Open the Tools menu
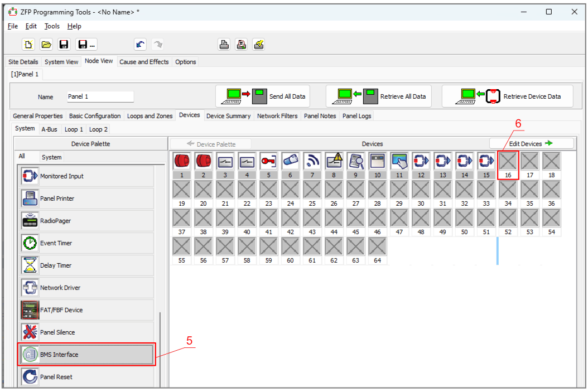 [52, 26]
